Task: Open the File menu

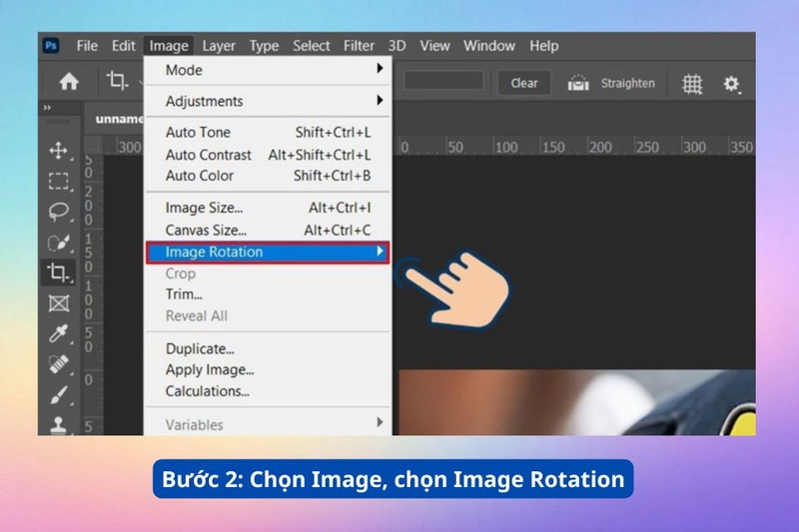Action: point(87,46)
